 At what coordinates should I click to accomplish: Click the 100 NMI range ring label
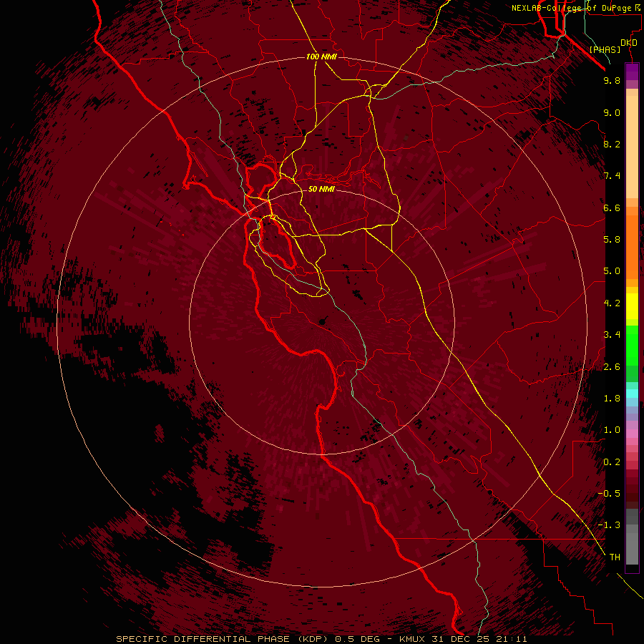point(321,57)
